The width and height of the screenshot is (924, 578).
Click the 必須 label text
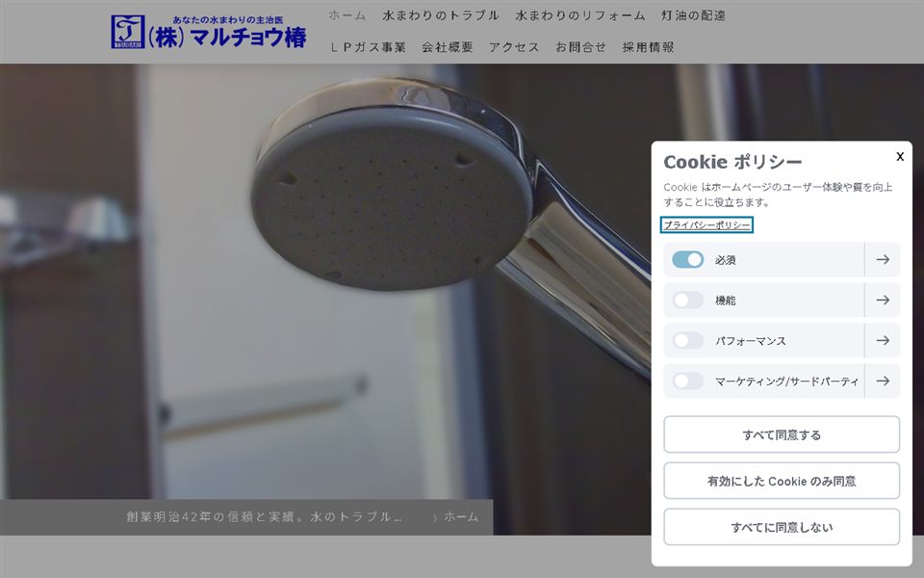[x=726, y=259]
